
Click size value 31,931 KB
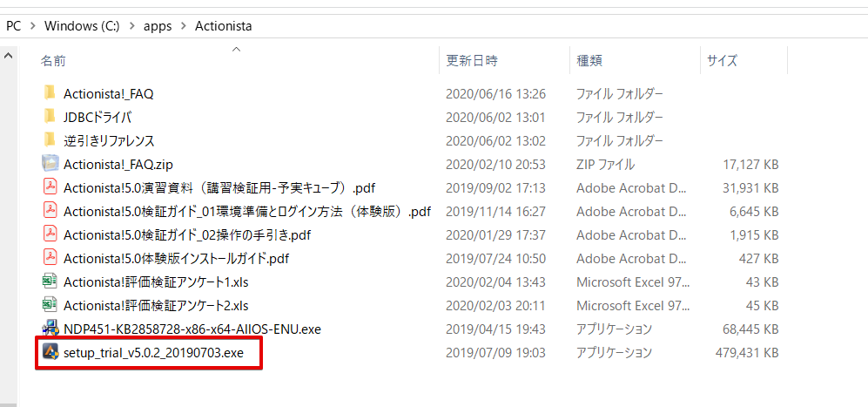pos(750,187)
